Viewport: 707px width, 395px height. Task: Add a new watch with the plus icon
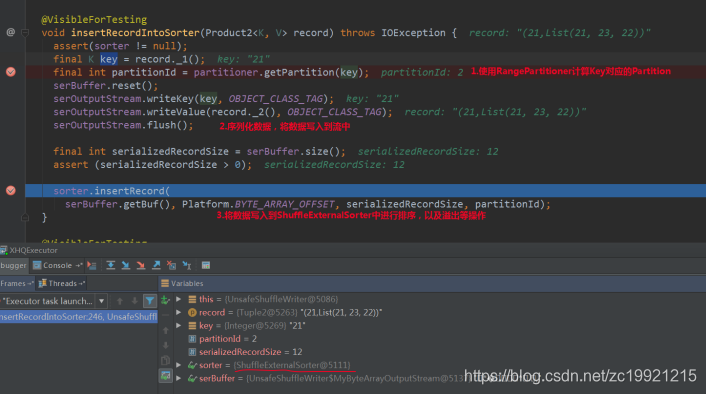pos(165,300)
